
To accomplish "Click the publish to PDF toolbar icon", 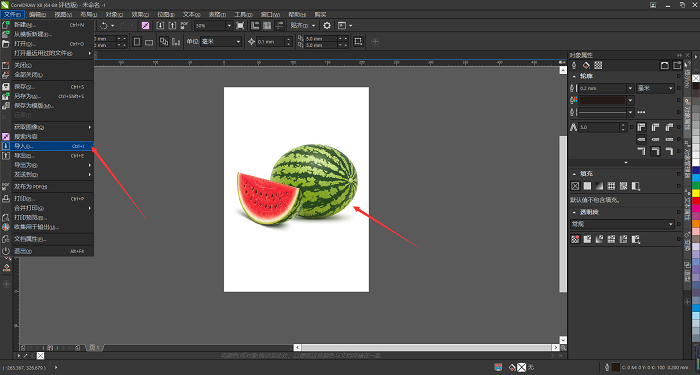I will coord(184,26).
